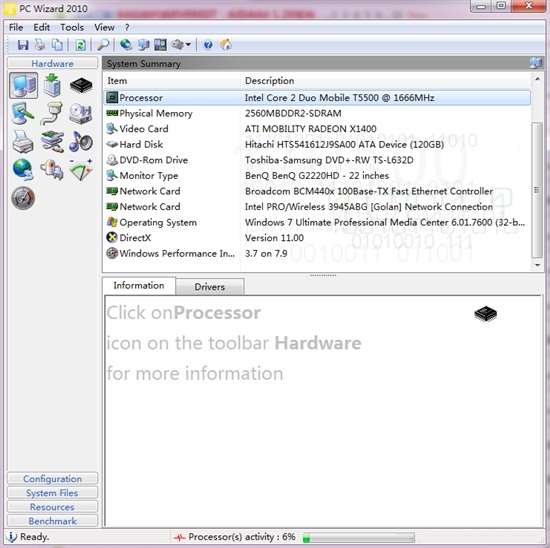Select the black Processor chip icon in Hardware panel

click(x=81, y=86)
